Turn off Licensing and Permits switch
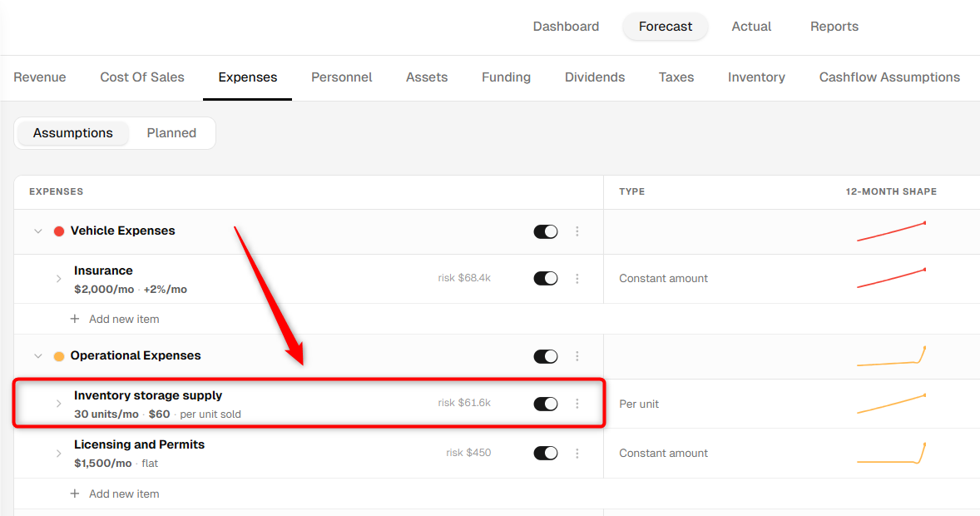980x516 pixels. pos(546,453)
